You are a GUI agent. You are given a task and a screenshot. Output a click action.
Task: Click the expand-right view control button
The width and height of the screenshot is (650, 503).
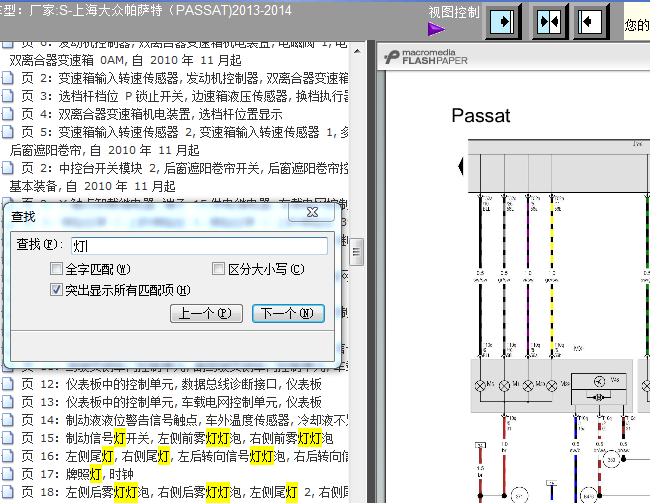pos(503,21)
